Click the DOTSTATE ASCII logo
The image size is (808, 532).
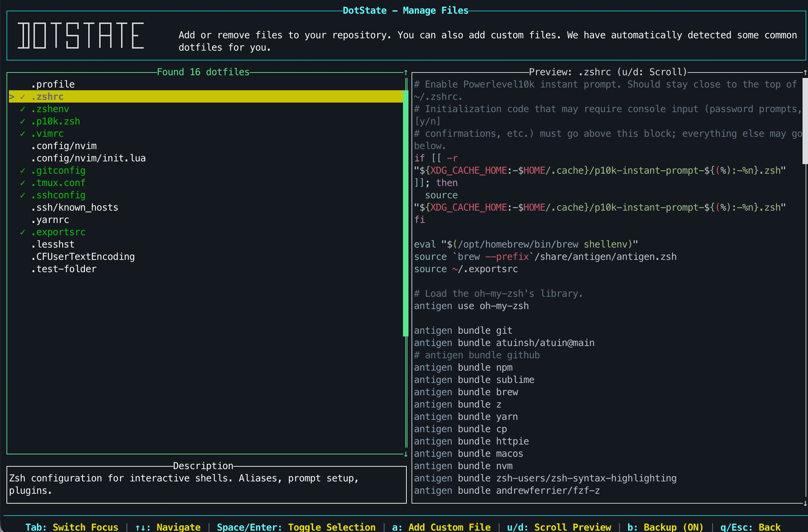coord(81,36)
